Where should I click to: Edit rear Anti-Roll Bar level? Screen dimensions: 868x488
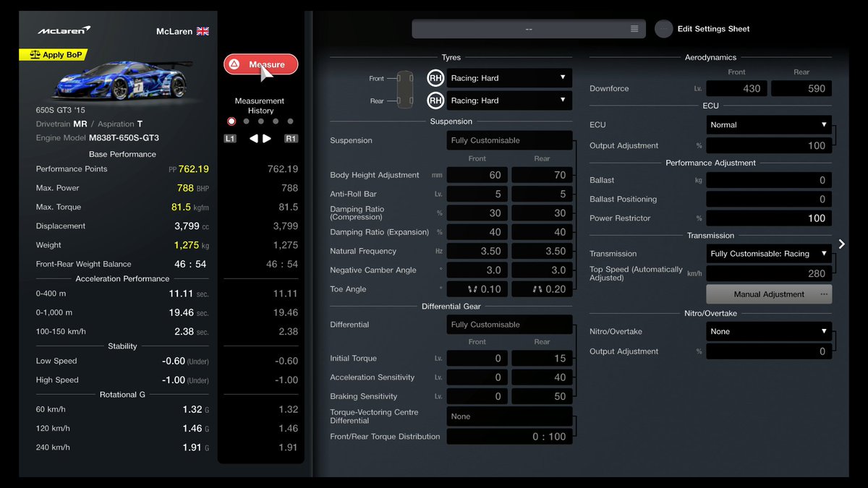click(542, 194)
